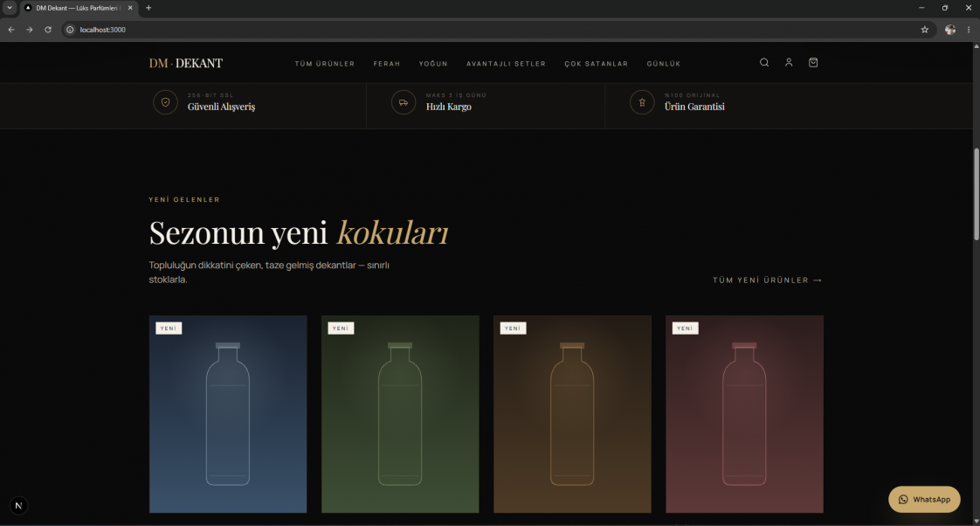Image resolution: width=980 pixels, height=526 pixels.
Task: Open WhatsApp chat button
Action: coord(924,499)
